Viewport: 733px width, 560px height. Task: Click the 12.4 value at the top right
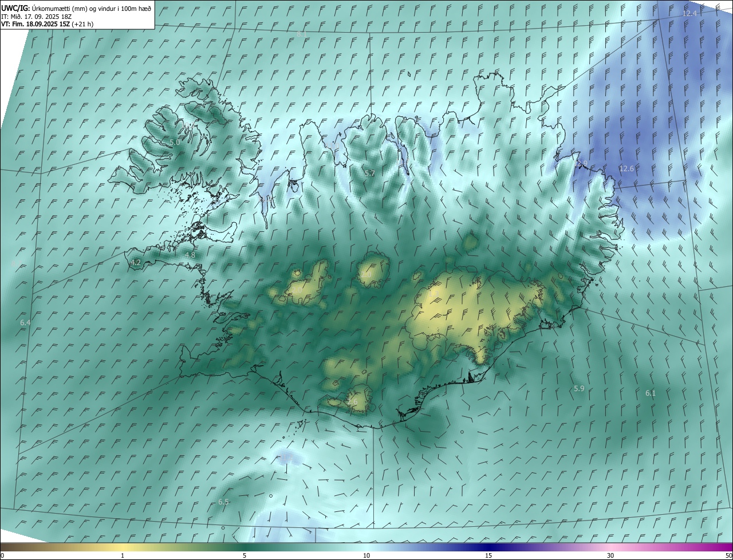[690, 13]
